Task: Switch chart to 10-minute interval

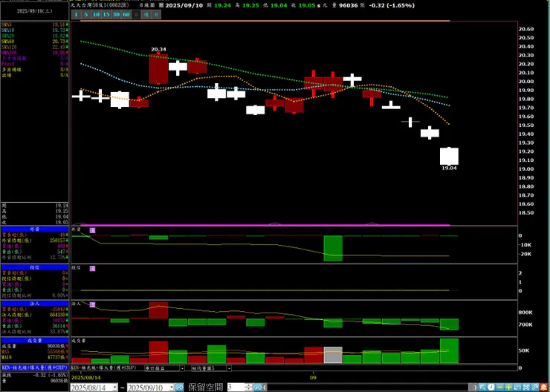Action: (x=96, y=15)
